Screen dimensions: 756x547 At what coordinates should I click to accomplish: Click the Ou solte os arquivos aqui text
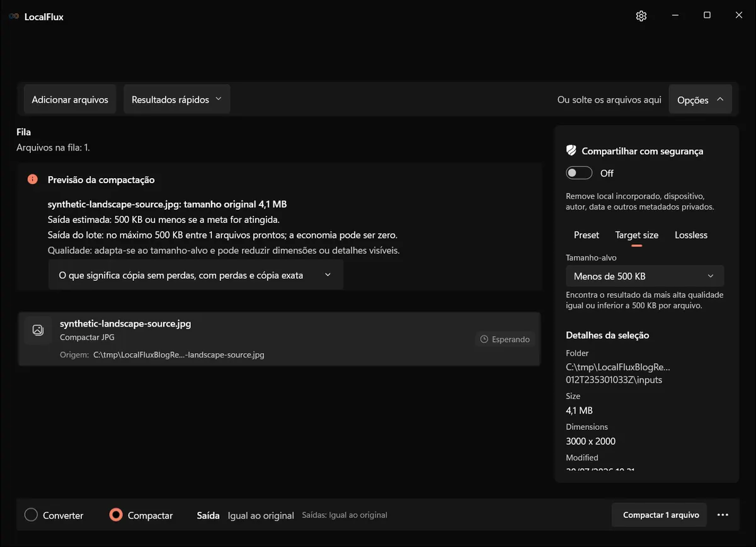[x=609, y=99]
